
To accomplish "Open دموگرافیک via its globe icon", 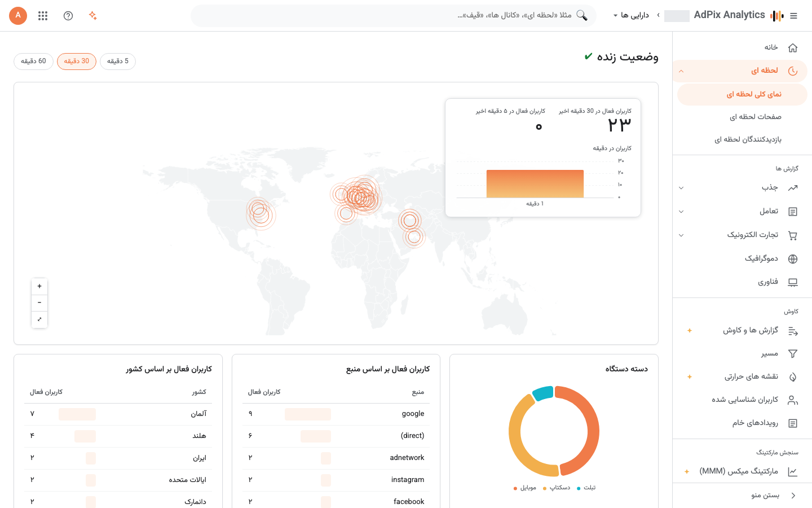I will [x=793, y=259].
